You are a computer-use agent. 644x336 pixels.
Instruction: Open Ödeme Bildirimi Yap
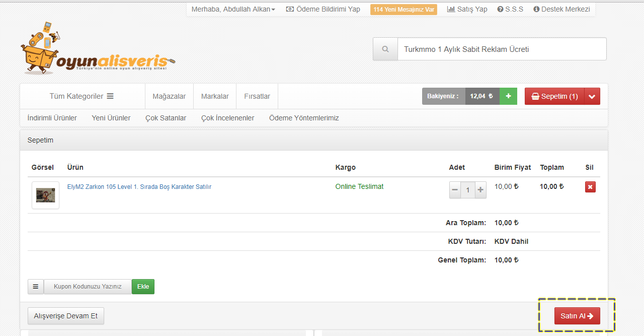point(323,9)
